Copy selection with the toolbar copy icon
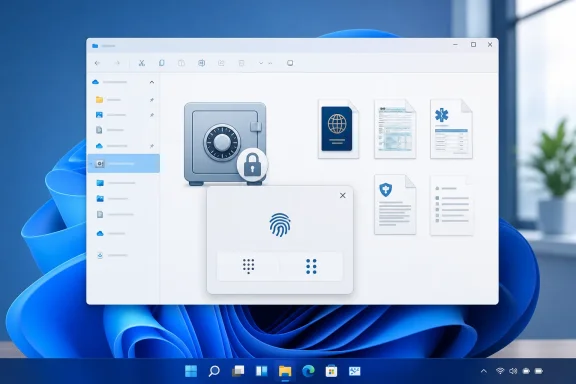The height and width of the screenshot is (384, 576). 162,63
